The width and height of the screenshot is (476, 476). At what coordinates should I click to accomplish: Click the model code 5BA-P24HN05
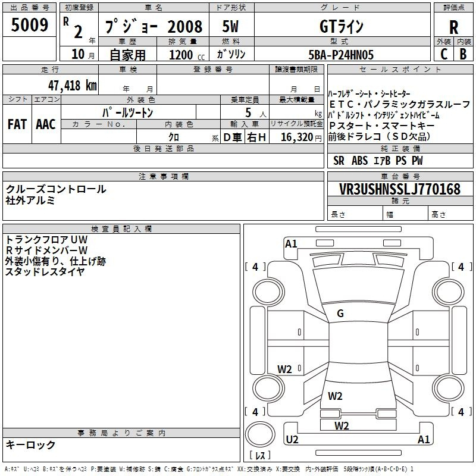pos(341,55)
